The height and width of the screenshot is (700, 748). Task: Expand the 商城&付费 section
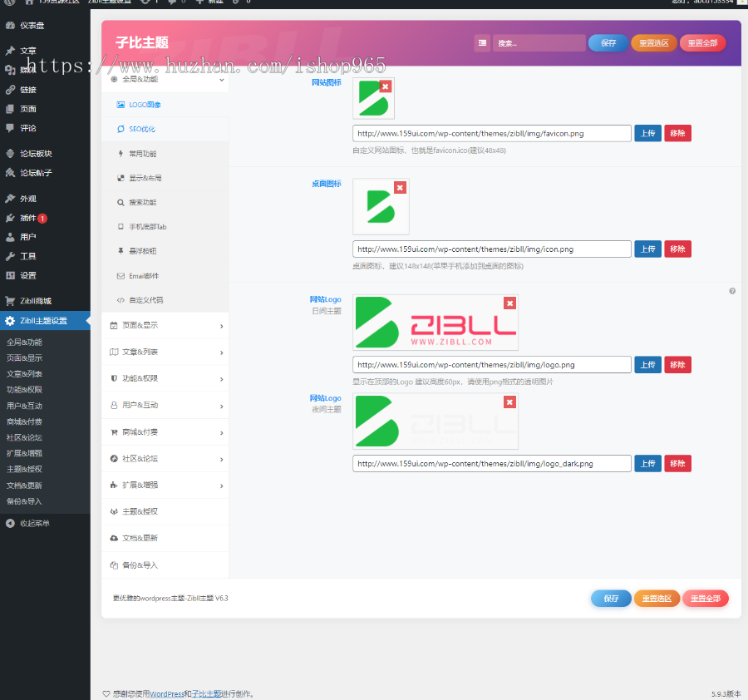point(165,432)
